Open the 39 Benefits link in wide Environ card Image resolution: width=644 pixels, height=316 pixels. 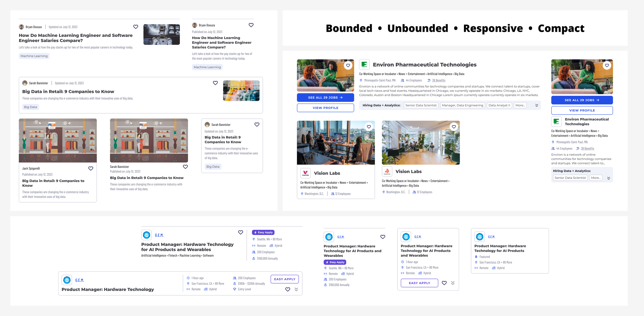[438, 80]
